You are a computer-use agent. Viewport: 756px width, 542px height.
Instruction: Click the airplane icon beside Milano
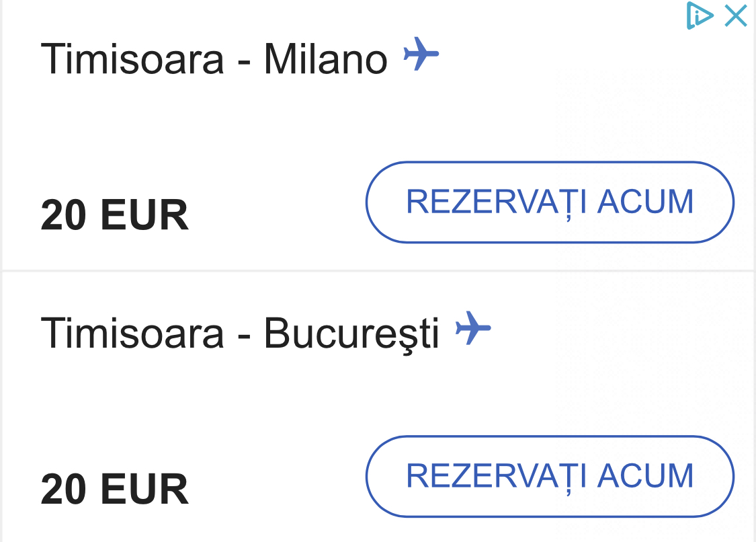421,54
